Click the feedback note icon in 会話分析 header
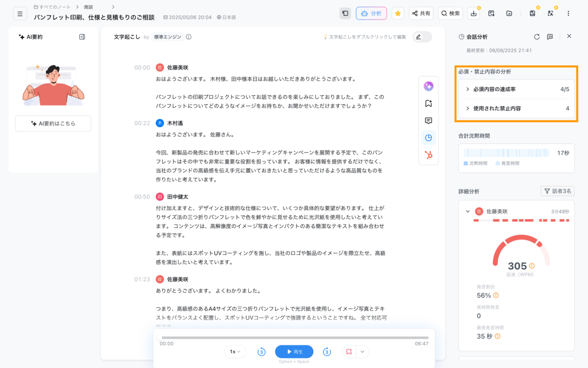588x368 pixels. click(x=550, y=37)
